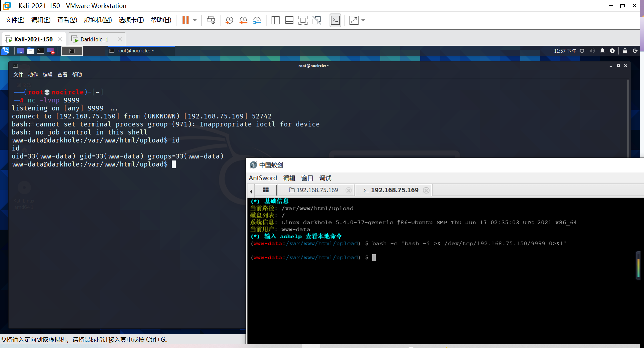Toggle the VMware library sidebar view
Screen dimensions: 644x348
click(x=275, y=20)
